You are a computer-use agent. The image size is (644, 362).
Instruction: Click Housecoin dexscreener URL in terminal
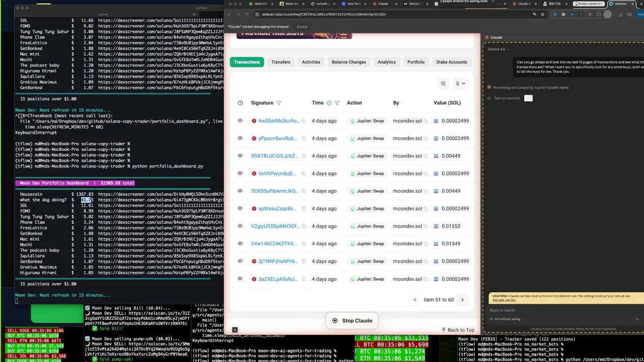[160, 194]
